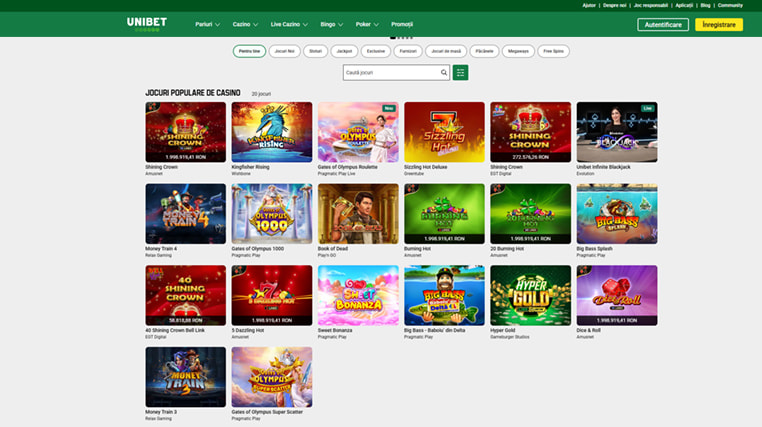Open the Despre noi link
This screenshot has width=762, height=427.
point(614,5)
